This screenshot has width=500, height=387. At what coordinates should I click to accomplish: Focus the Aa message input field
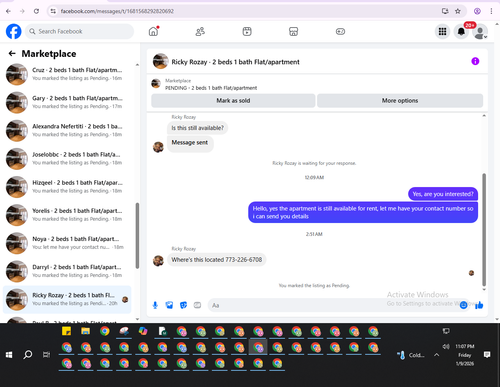pyautogui.click(x=333, y=305)
